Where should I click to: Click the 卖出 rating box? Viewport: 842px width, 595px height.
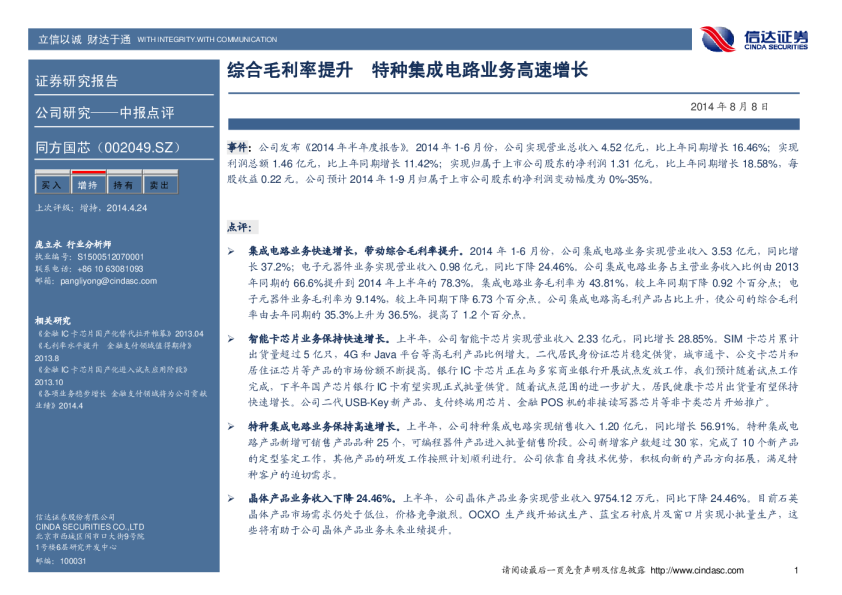tap(158, 185)
